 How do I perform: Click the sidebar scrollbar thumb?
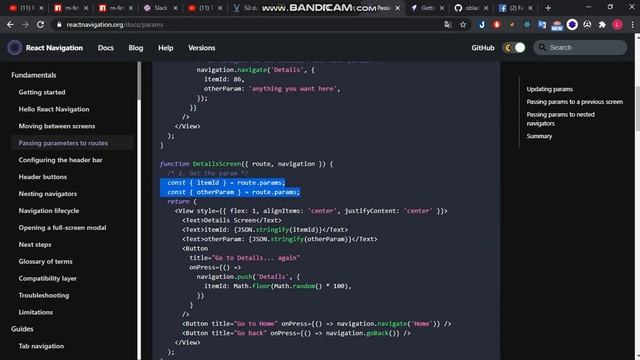pyautogui.click(x=139, y=80)
